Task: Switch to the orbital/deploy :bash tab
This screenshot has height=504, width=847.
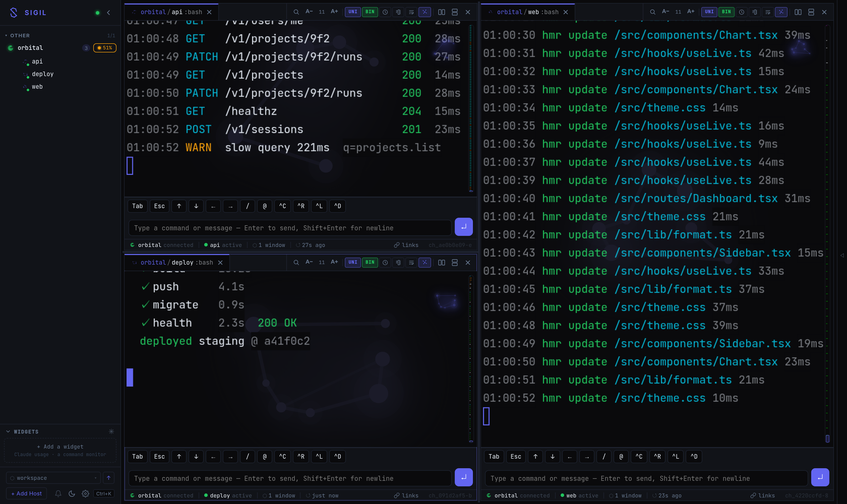Action: click(177, 263)
